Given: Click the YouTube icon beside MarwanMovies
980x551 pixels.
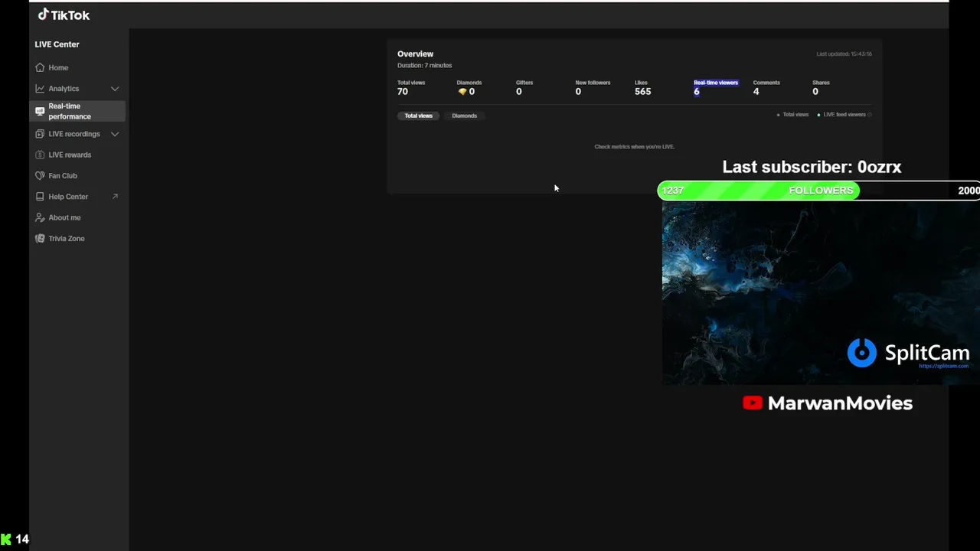Looking at the screenshot, I should pos(753,403).
